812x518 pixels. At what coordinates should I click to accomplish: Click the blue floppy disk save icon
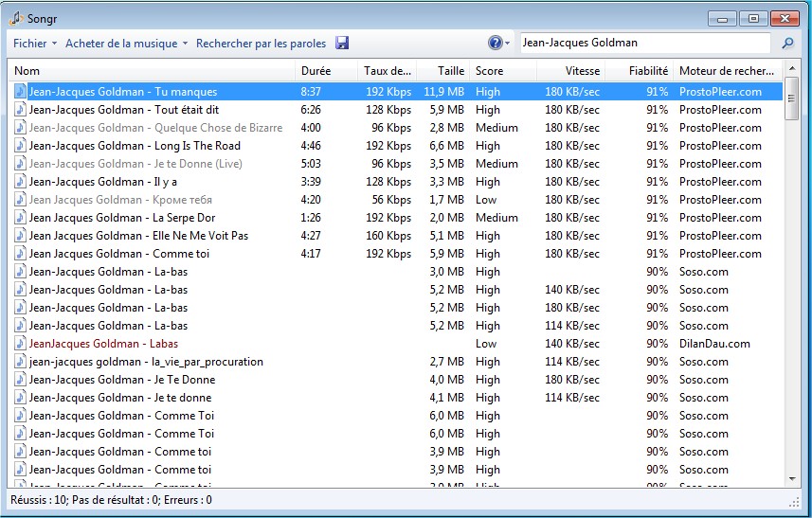tap(342, 43)
